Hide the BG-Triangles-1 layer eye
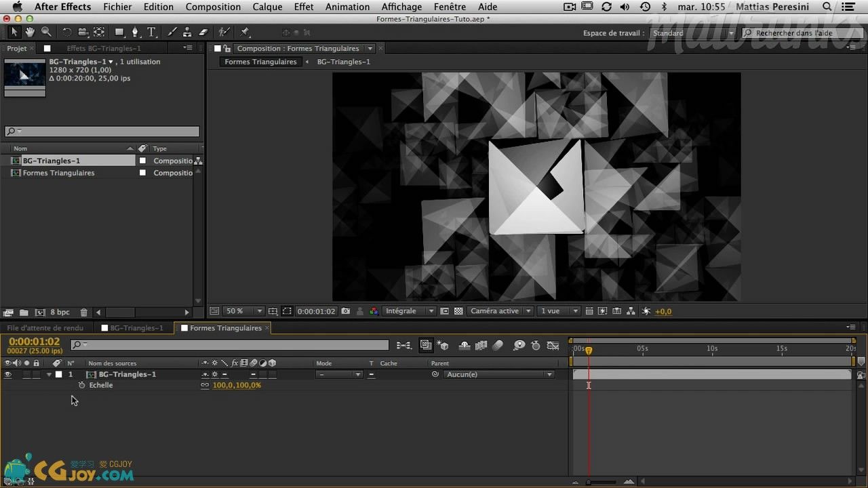The height and width of the screenshot is (488, 868). 8,374
